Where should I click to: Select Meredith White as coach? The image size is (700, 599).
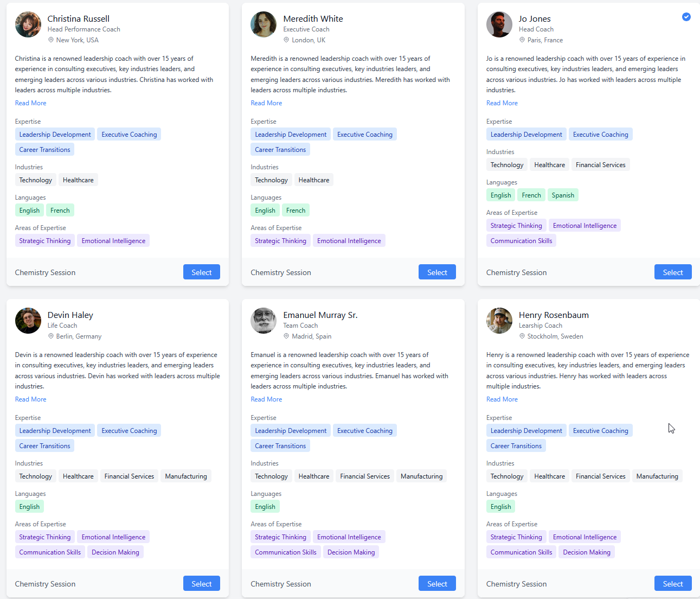tap(437, 272)
